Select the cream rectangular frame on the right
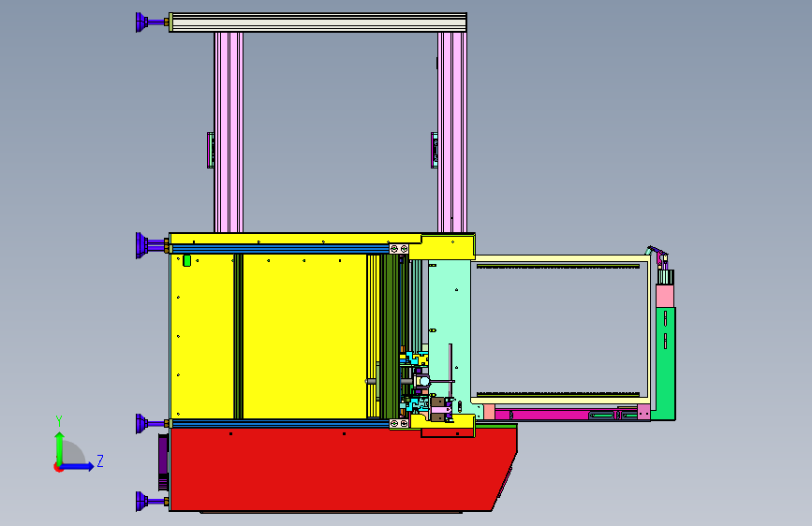The height and width of the screenshot is (526, 812). (560, 329)
